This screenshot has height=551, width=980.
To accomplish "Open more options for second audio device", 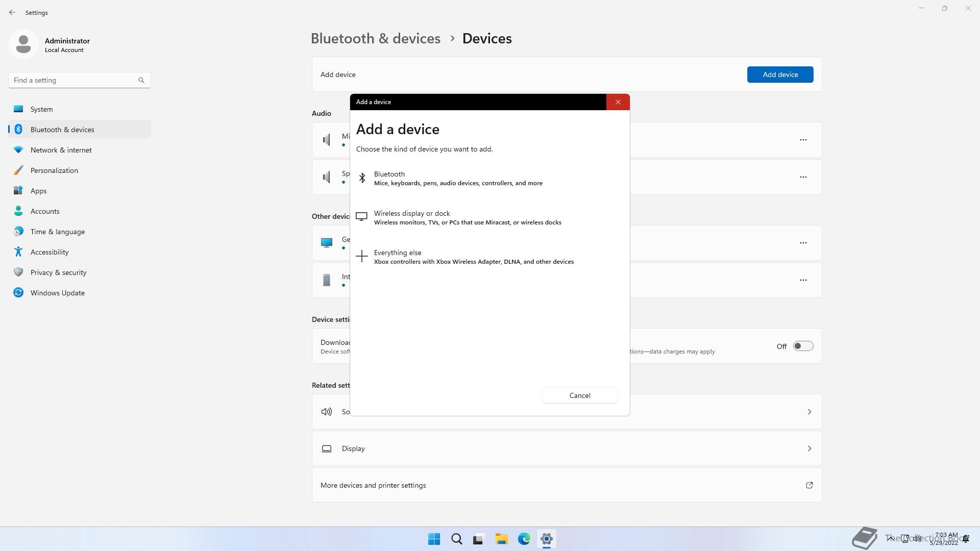I will point(803,177).
